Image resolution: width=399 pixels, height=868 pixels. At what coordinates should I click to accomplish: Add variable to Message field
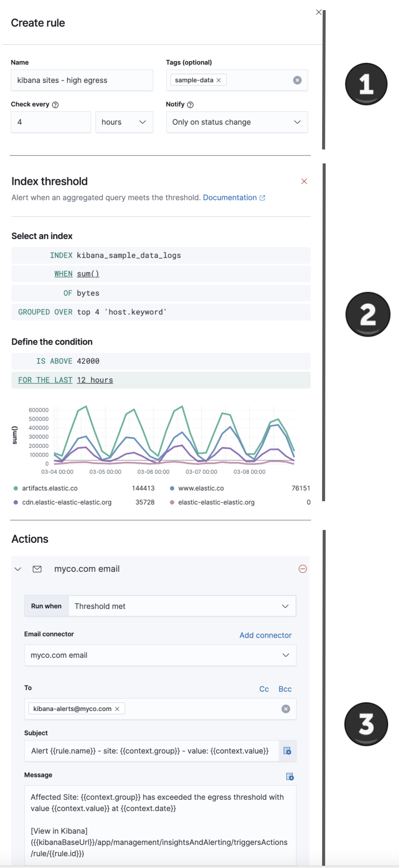pos(290,776)
